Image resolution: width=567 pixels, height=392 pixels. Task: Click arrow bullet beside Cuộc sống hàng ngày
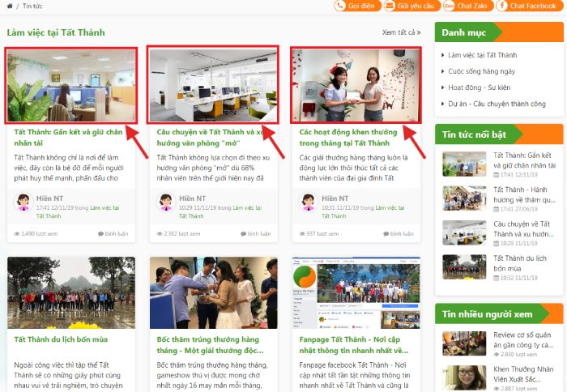coord(442,71)
